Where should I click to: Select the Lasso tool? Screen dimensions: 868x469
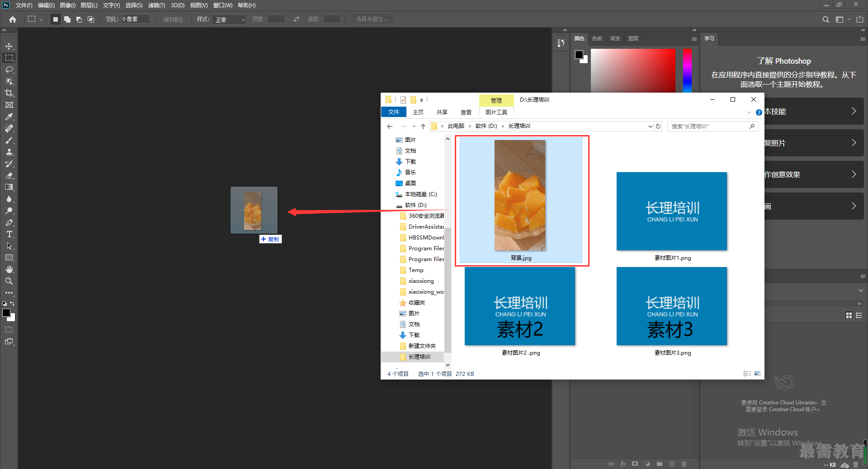point(9,70)
